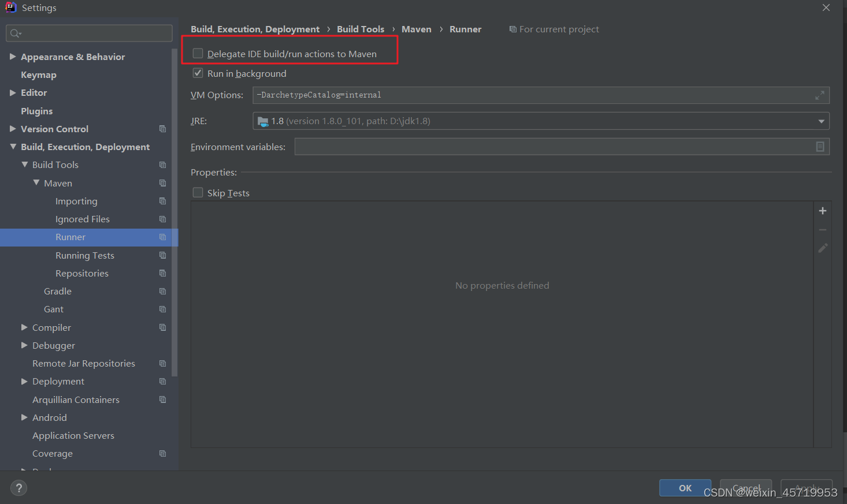Close the Settings dialog
The image size is (847, 504).
tap(826, 8)
